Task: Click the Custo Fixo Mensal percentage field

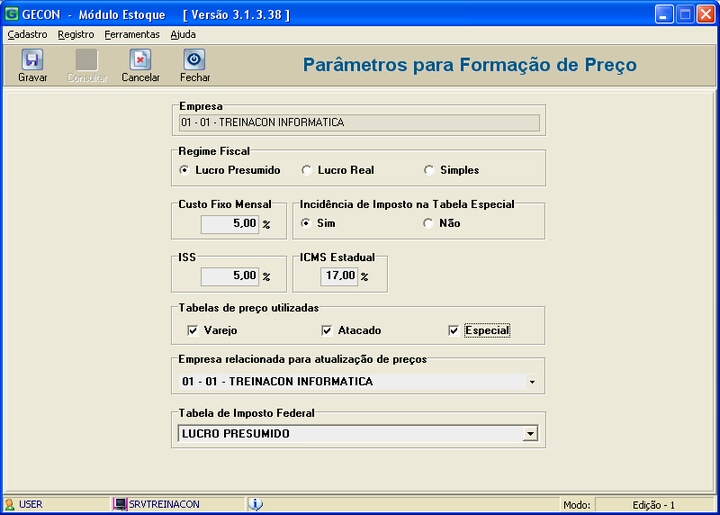Action: [x=230, y=224]
